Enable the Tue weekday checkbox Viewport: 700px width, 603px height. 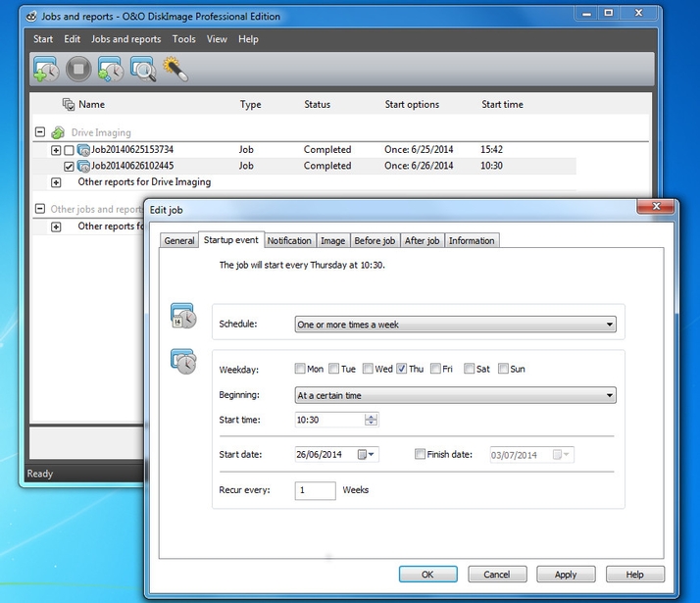click(x=334, y=369)
